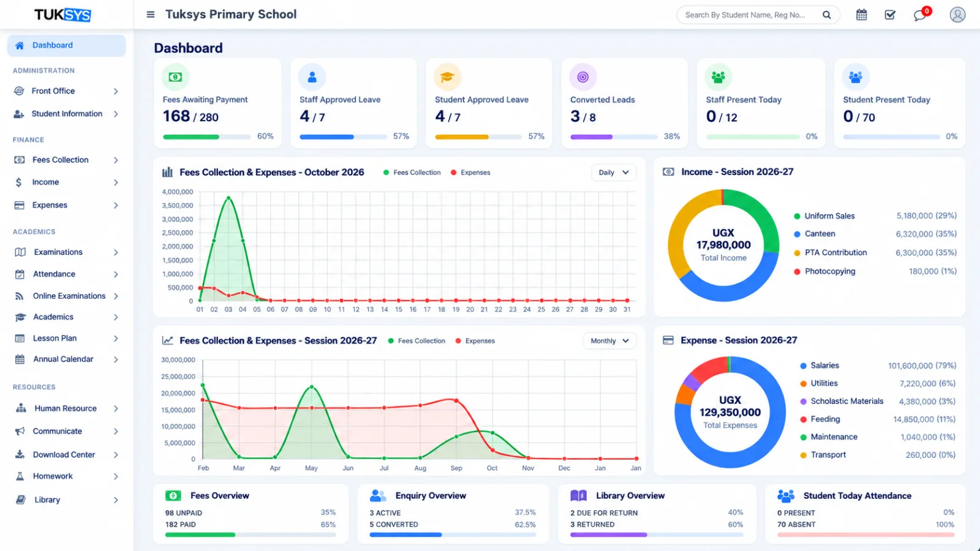The image size is (980, 551).
Task: Expand the Fees Collection sidebar chevron
Action: click(116, 160)
